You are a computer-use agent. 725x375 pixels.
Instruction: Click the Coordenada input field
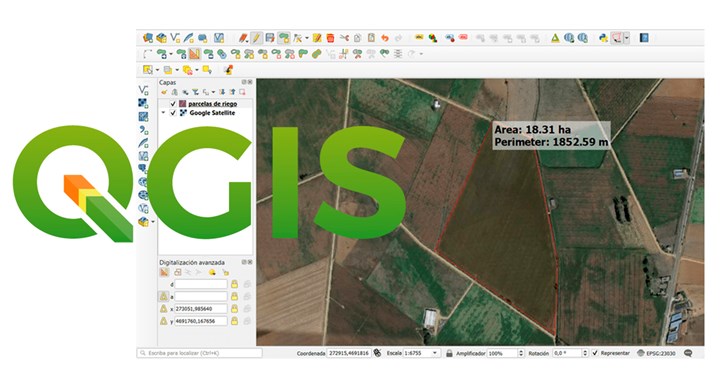(349, 353)
